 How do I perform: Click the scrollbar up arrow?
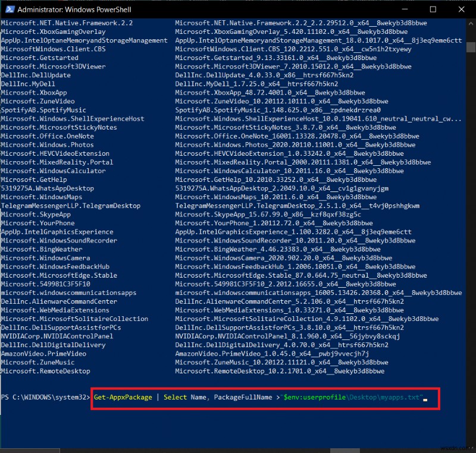pyautogui.click(x=471, y=23)
